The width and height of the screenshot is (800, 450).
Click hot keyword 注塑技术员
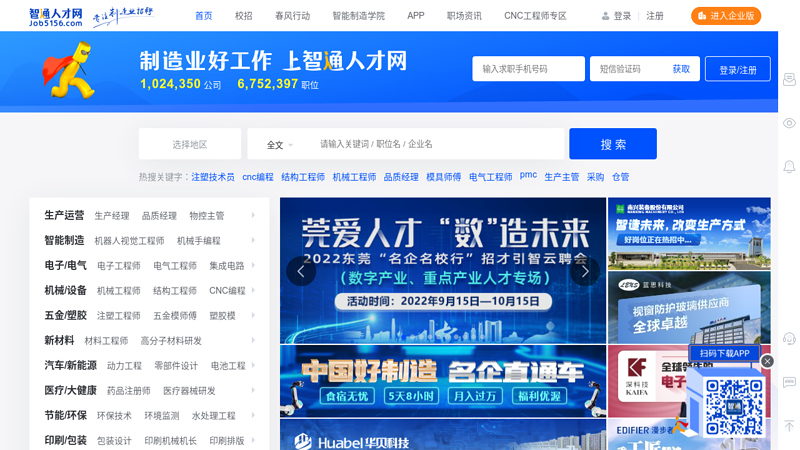[213, 177]
